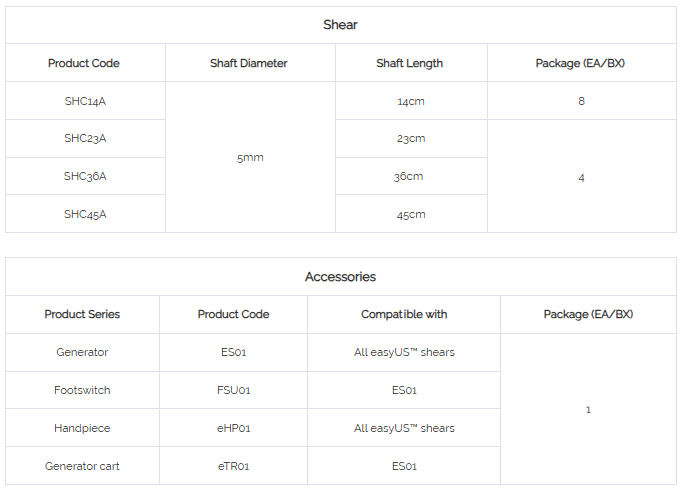The height and width of the screenshot is (489, 683).
Task: Click the Product Series column header
Action: (x=82, y=314)
